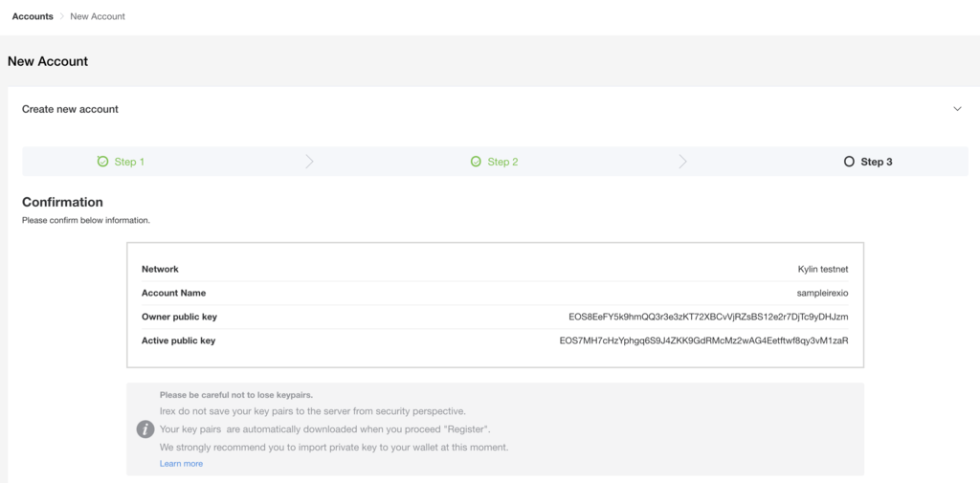The width and height of the screenshot is (980, 483).
Task: Click the Confirmation heading
Action: point(62,202)
